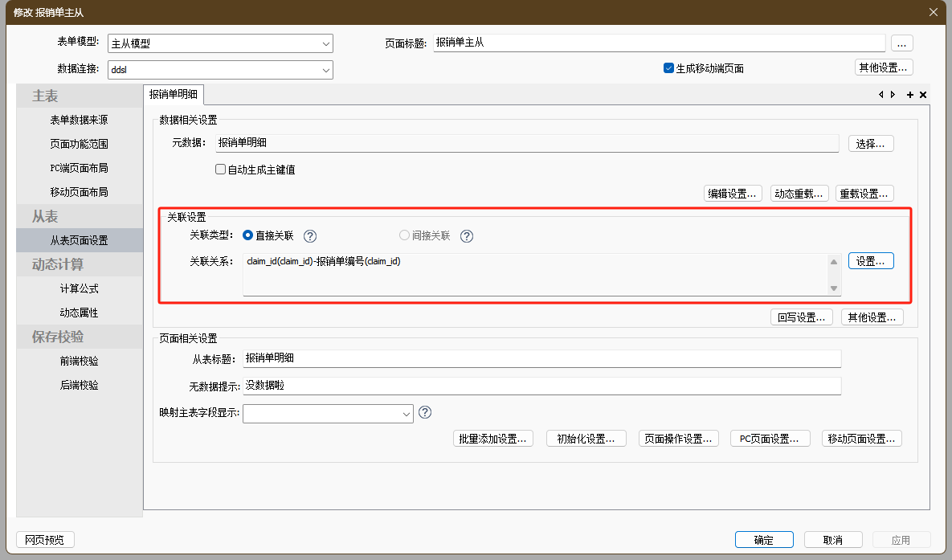Click help icon next to 映射主表字段显示 dropdown
Viewport: 952px width, 560px height.
426,412
